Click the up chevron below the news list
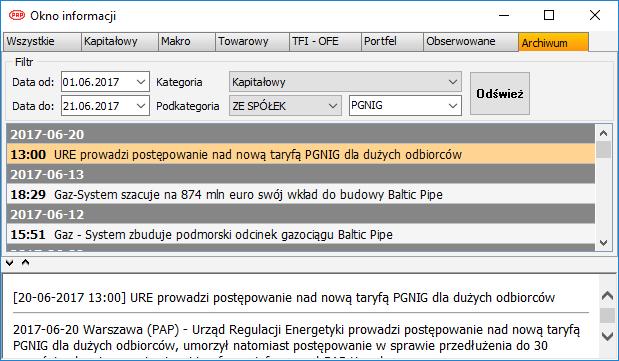The width and height of the screenshot is (619, 361). 26,263
